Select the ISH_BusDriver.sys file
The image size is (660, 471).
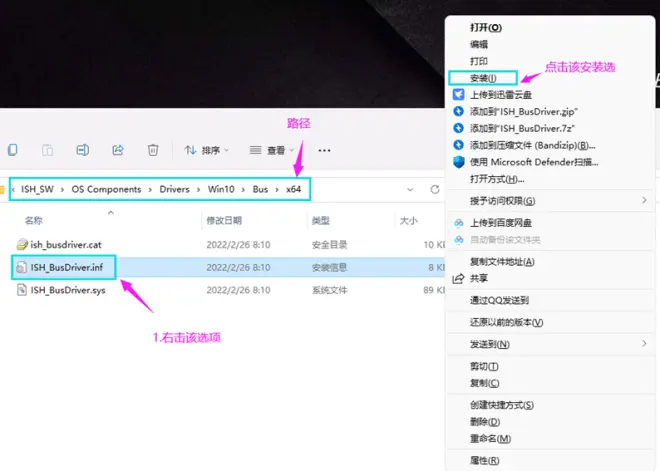tap(68, 290)
